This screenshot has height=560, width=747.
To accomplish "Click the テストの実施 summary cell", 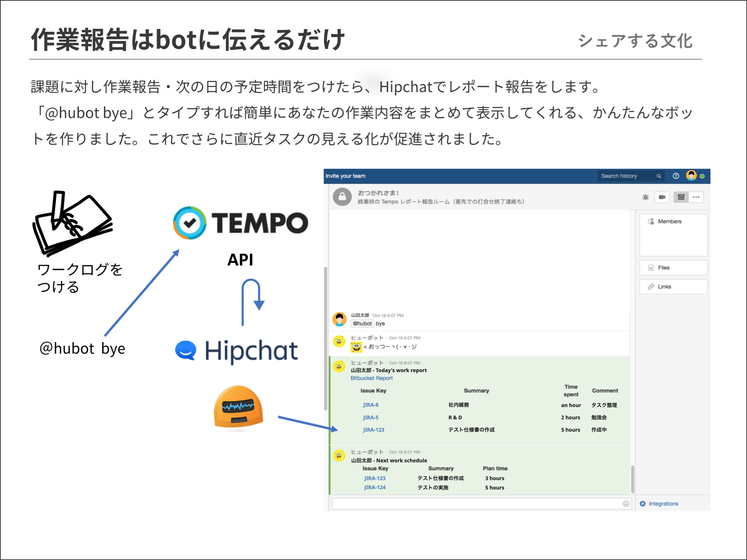I will [433, 488].
